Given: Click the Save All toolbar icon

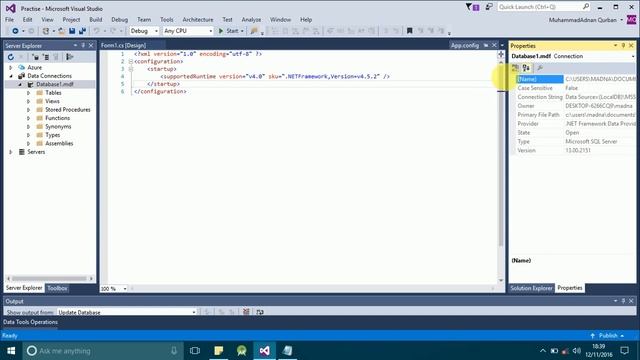Looking at the screenshot, I should click(82, 31).
